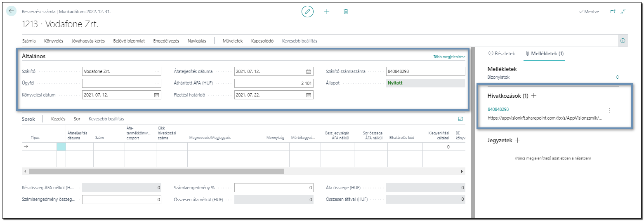The height and width of the screenshot is (221, 644).
Task: Click Számlaengedmény % field
Action: tap(274, 188)
